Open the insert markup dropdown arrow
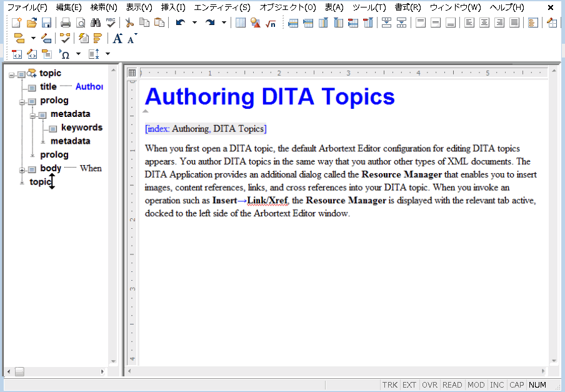Screen dimensions: 565x392 (33, 38)
